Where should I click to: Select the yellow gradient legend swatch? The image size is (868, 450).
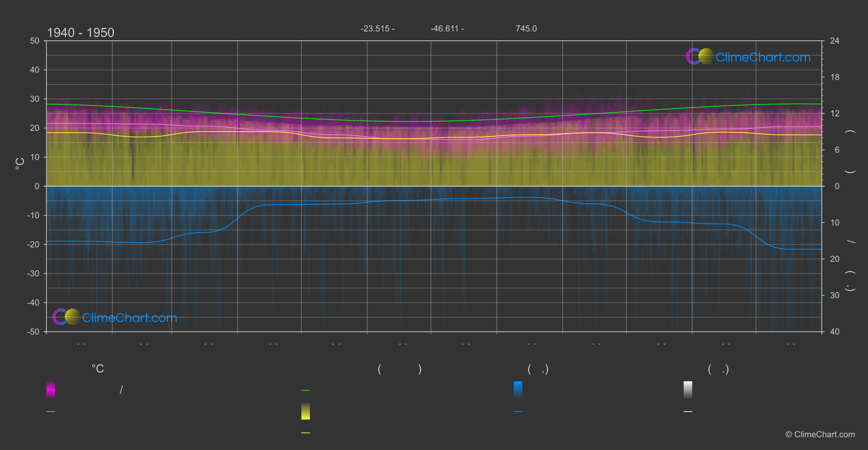coord(306,411)
